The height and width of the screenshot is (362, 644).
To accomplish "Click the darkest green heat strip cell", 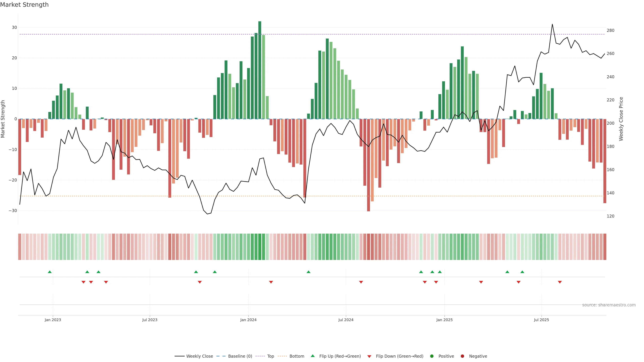I will pyautogui.click(x=260, y=247).
